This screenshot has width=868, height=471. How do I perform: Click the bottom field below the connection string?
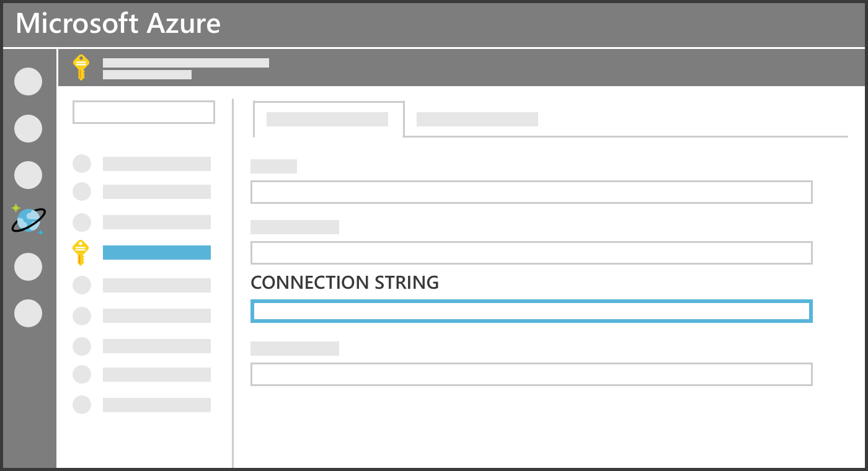531,374
